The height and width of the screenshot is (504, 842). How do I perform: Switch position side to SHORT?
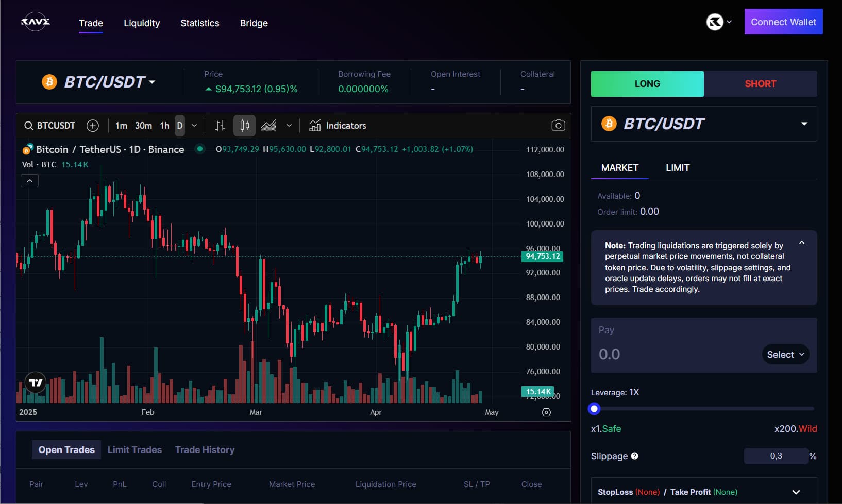tap(761, 83)
